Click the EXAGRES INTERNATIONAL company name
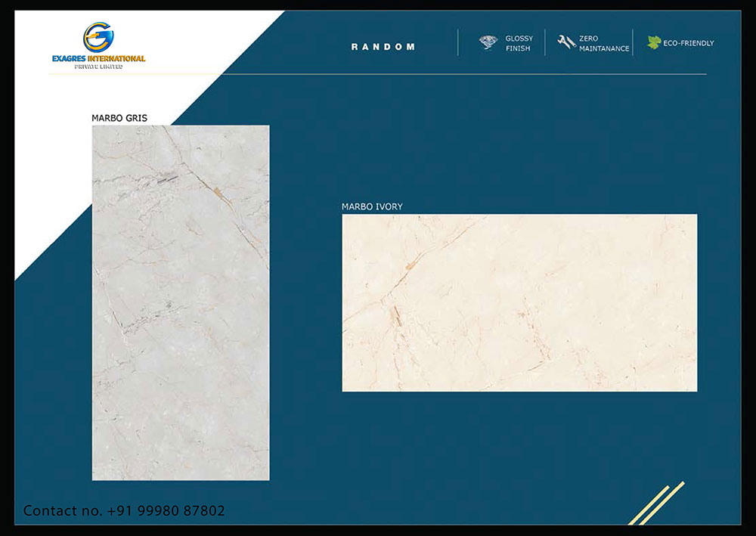 tap(98, 58)
